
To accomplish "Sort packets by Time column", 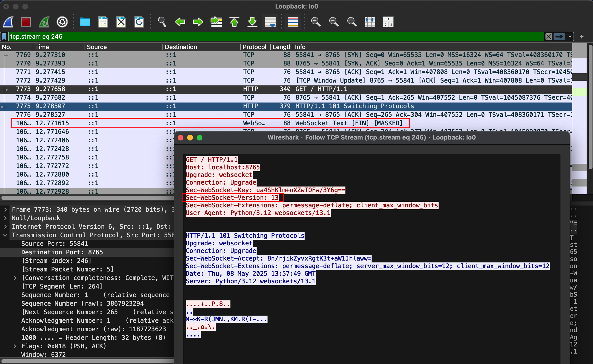I will point(58,47).
